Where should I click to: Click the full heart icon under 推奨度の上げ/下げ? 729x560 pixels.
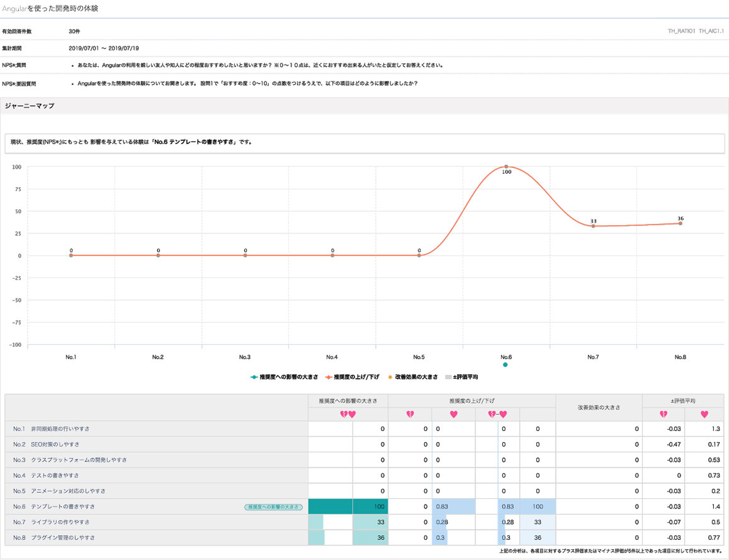(454, 414)
